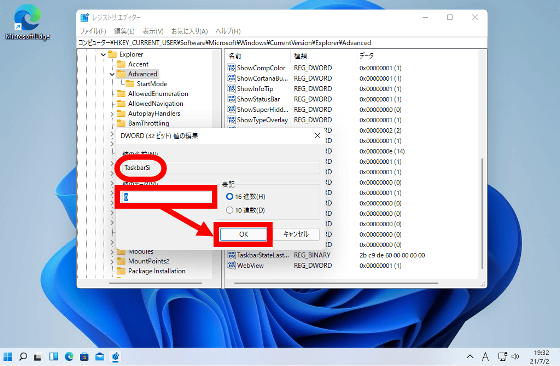Open Microsoft Edge desktop shortcut
Screen dimensions: 560x366
click(x=28, y=22)
